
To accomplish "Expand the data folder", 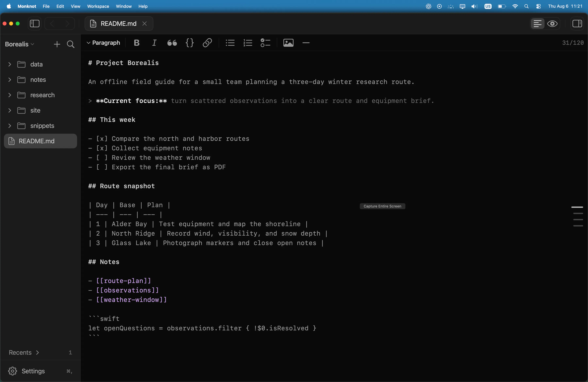I will click(x=10, y=65).
